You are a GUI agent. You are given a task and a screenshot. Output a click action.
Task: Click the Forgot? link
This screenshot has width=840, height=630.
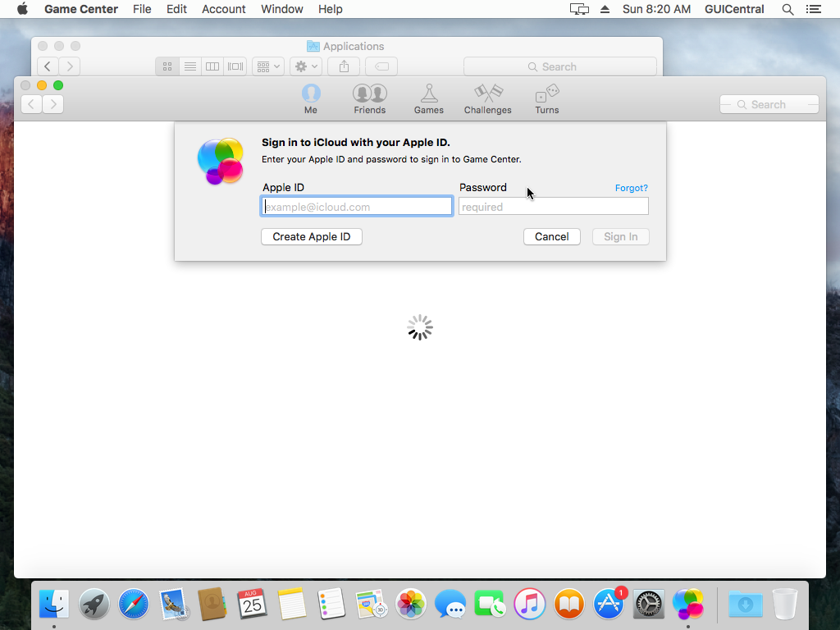(x=631, y=188)
